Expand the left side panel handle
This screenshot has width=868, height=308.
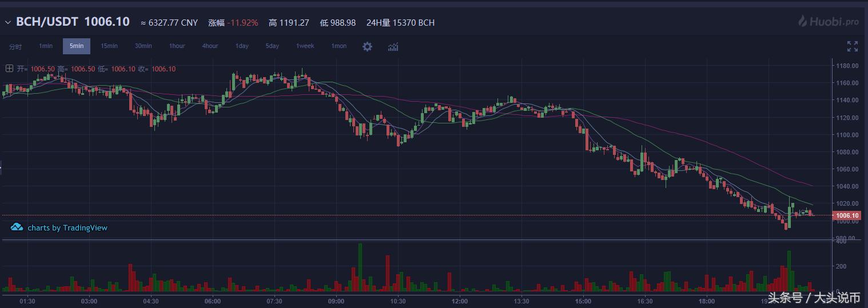(x=1, y=168)
